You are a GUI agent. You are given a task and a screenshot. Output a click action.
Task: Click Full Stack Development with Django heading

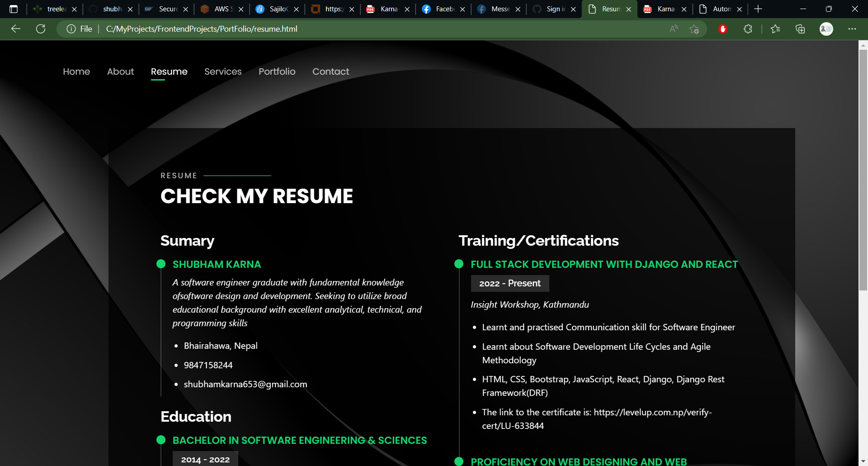point(604,264)
